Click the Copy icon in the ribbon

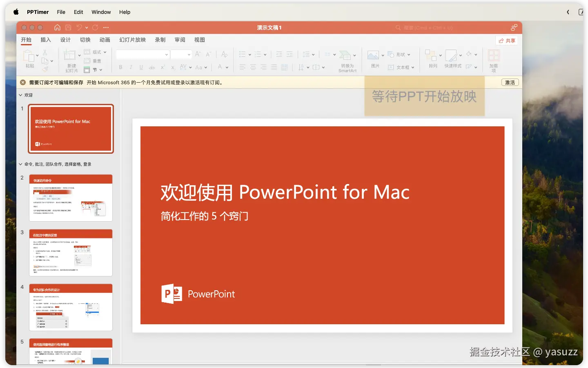click(x=45, y=61)
